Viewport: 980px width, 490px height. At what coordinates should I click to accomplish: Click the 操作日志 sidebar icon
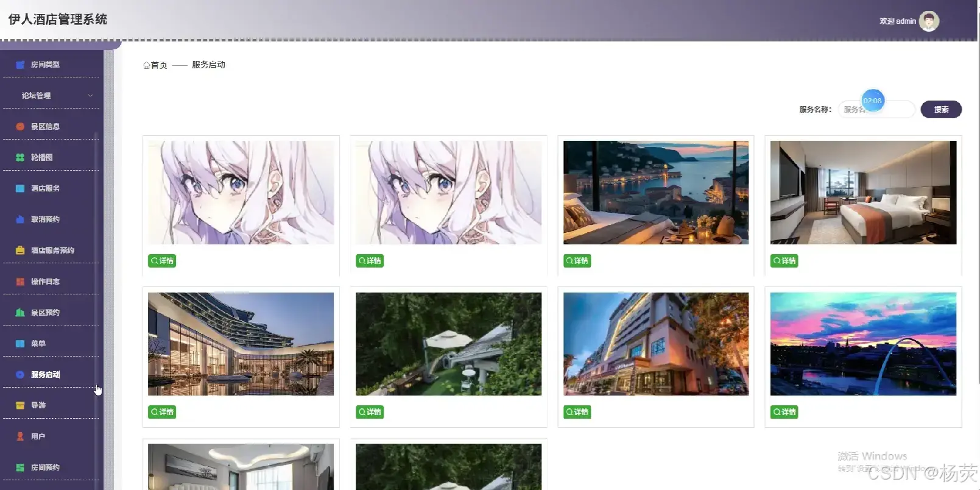point(20,282)
